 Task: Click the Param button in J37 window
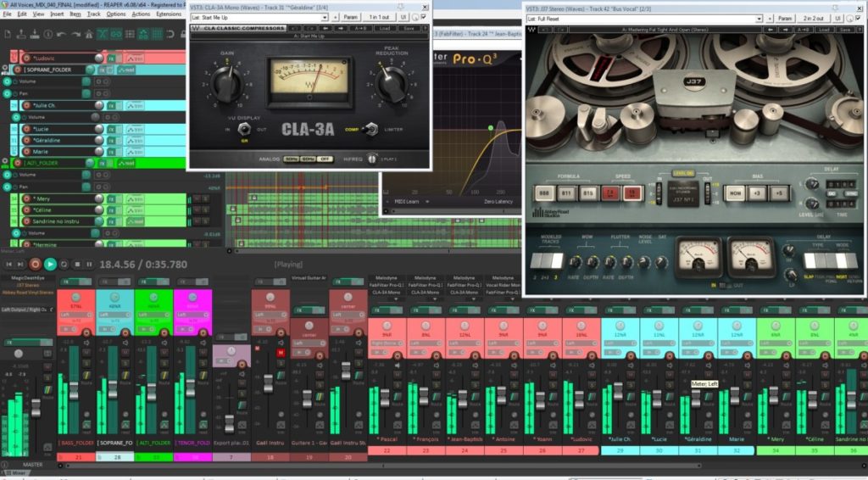pos(785,18)
